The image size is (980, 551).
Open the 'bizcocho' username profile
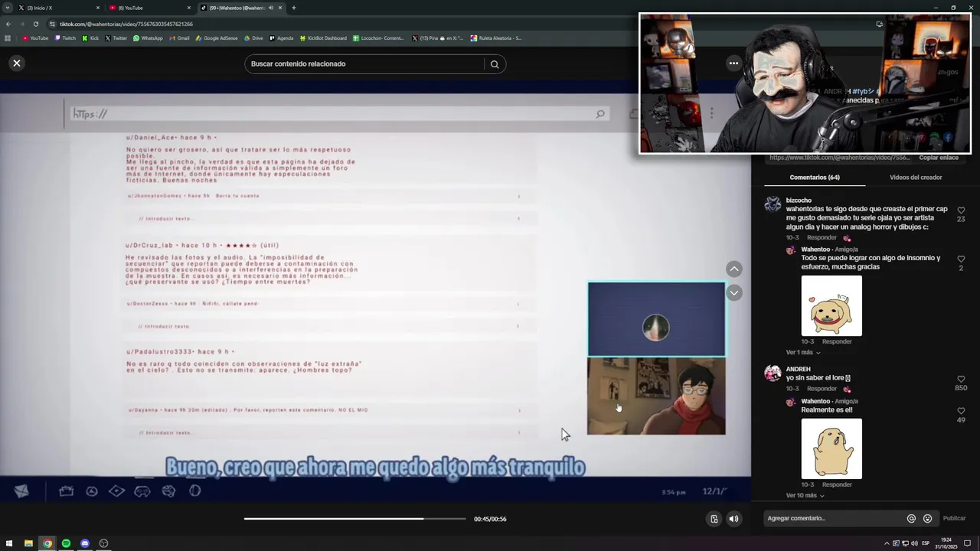pyautogui.click(x=799, y=201)
